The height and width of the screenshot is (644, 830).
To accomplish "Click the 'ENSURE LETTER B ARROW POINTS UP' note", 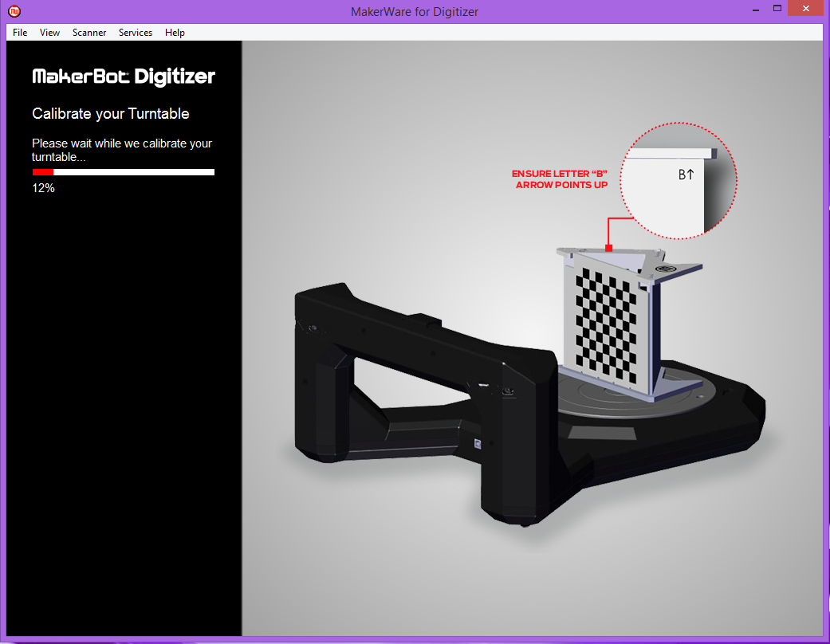I will point(560,179).
